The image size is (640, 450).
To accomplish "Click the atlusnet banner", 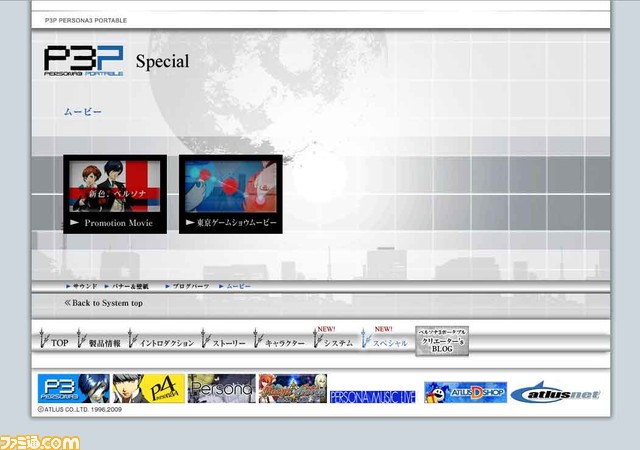I will click(555, 393).
